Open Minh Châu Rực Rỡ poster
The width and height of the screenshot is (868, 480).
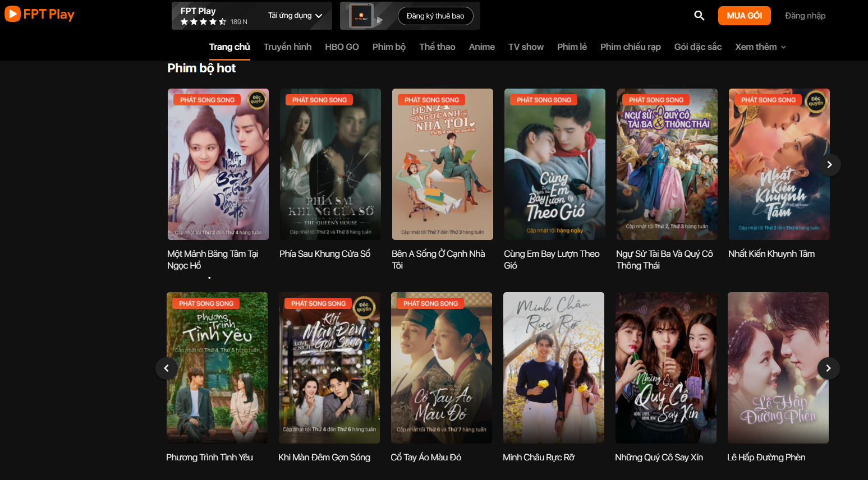pos(554,368)
